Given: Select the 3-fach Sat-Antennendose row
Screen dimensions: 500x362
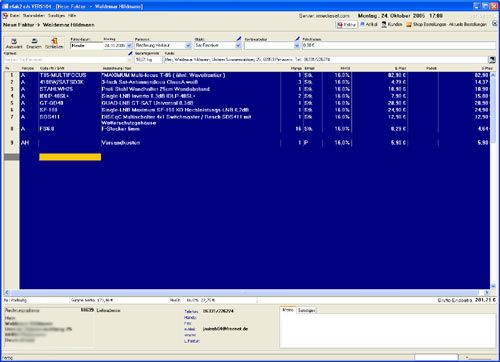Looking at the screenshot, I should (x=255, y=82).
